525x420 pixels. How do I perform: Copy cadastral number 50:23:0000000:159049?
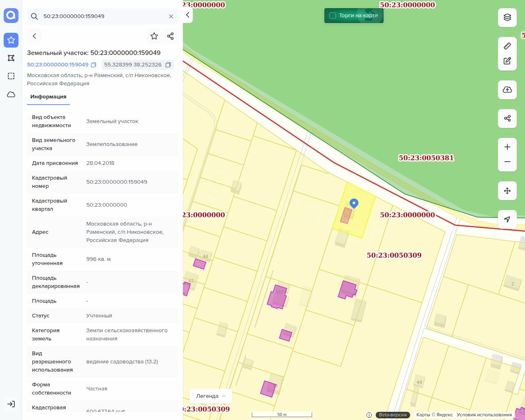[x=94, y=65]
